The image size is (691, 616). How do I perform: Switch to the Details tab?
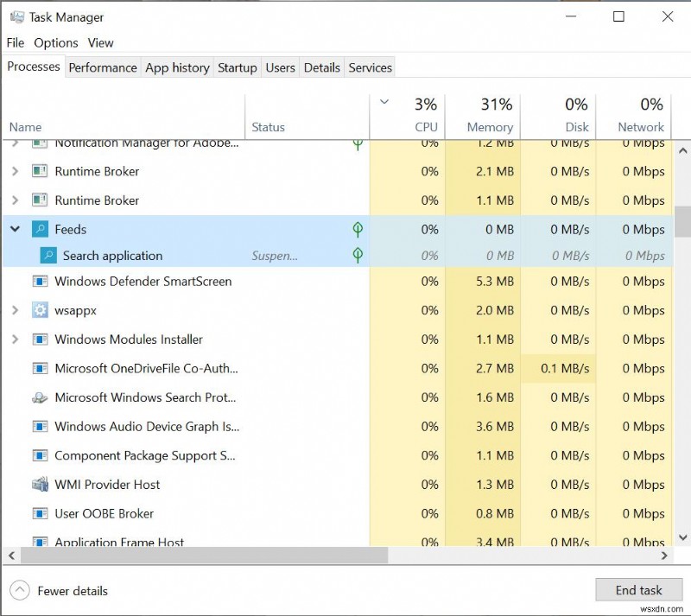(321, 67)
